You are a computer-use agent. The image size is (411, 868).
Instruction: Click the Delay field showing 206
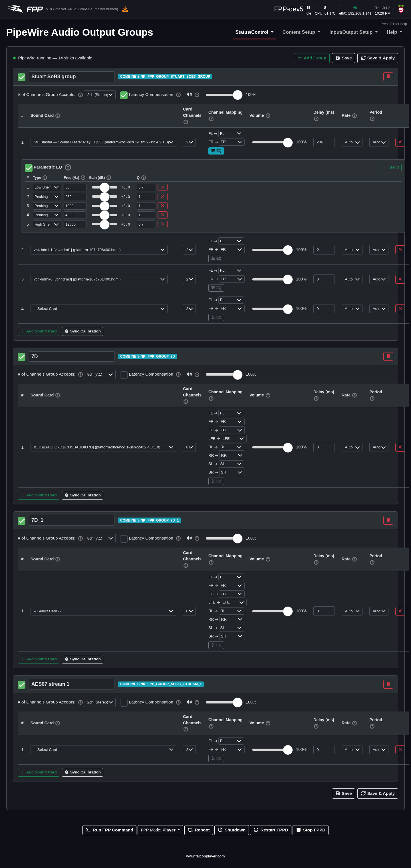pos(324,142)
